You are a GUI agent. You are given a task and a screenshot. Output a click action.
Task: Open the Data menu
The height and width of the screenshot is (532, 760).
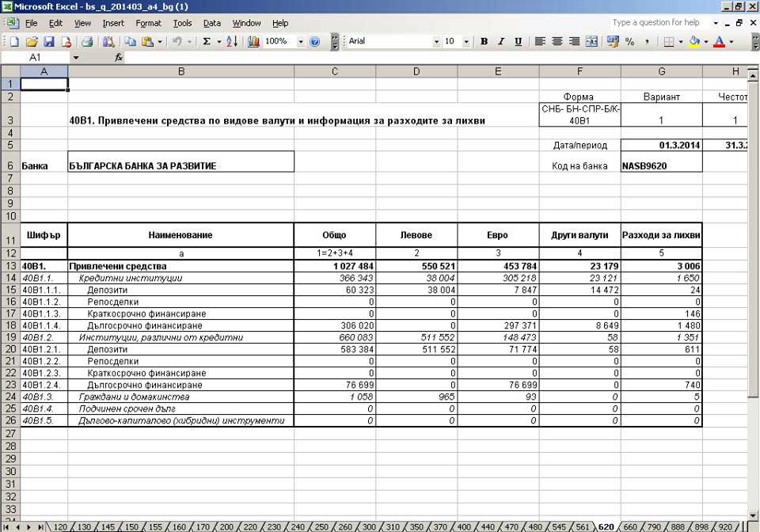(212, 23)
